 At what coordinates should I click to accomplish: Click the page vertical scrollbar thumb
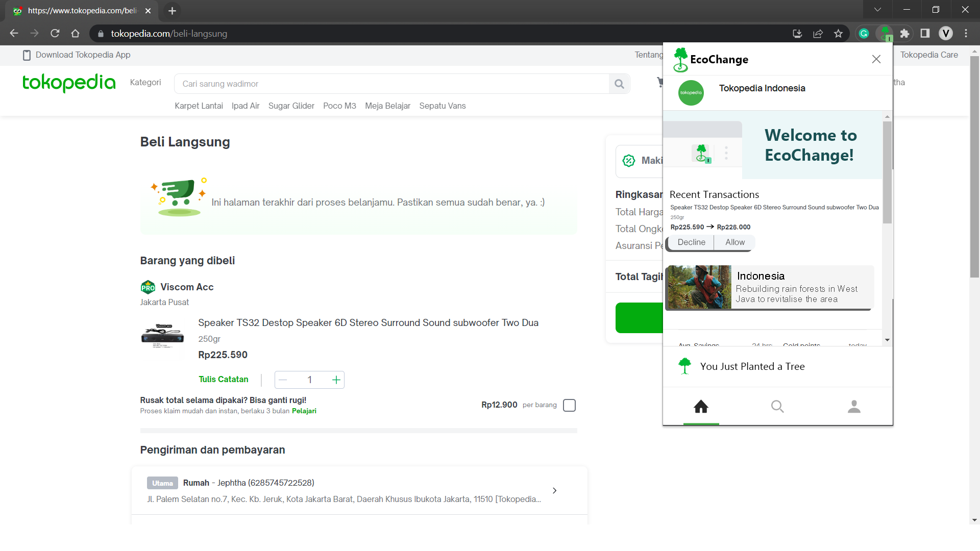[974, 167]
